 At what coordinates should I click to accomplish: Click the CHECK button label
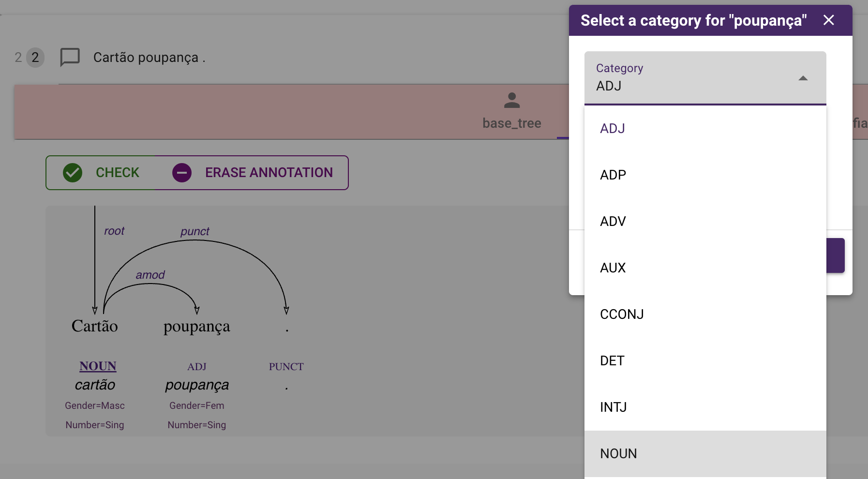tap(118, 173)
